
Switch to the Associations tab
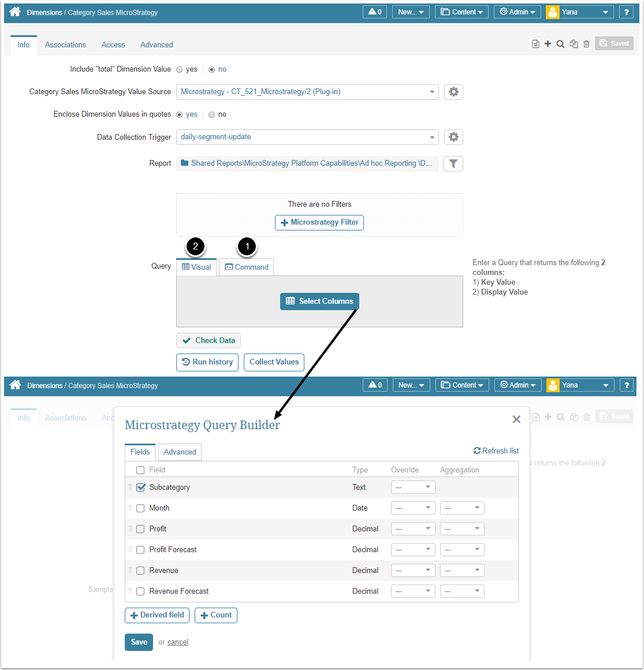pyautogui.click(x=65, y=45)
